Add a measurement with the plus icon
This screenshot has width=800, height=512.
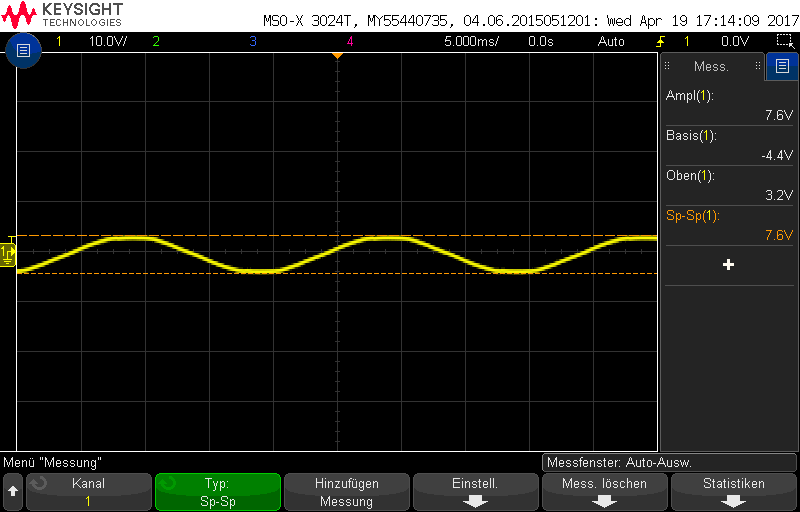[729, 265]
